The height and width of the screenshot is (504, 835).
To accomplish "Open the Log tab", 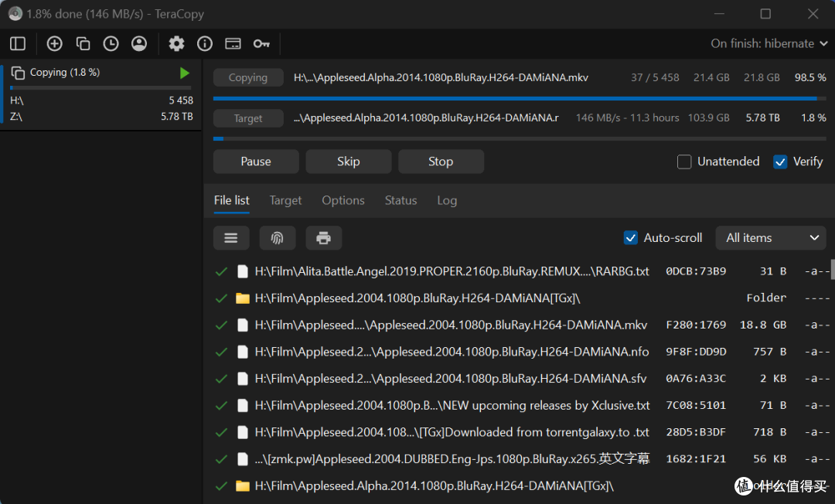I will (x=447, y=201).
